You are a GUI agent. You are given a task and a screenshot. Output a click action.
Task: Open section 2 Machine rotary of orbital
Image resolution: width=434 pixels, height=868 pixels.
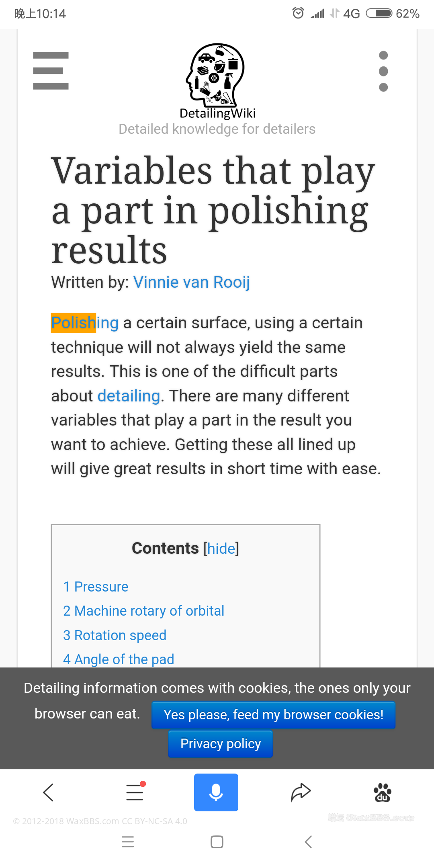tap(143, 611)
